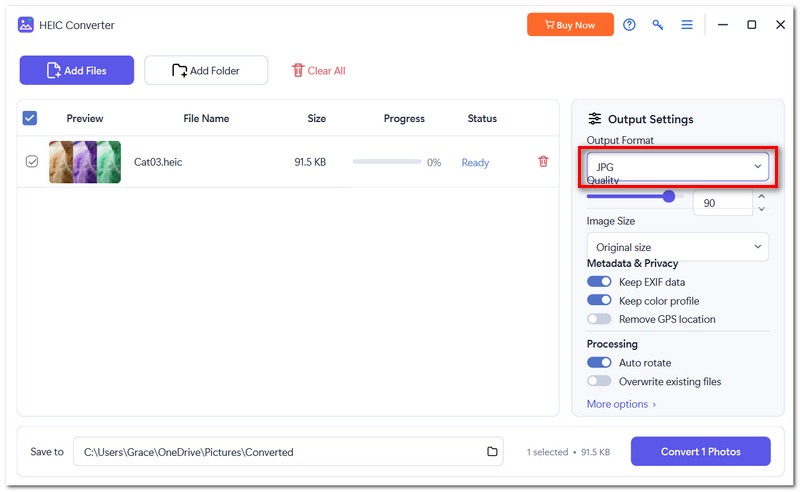
Task: Maximize the HEIC Converter window
Action: click(752, 24)
